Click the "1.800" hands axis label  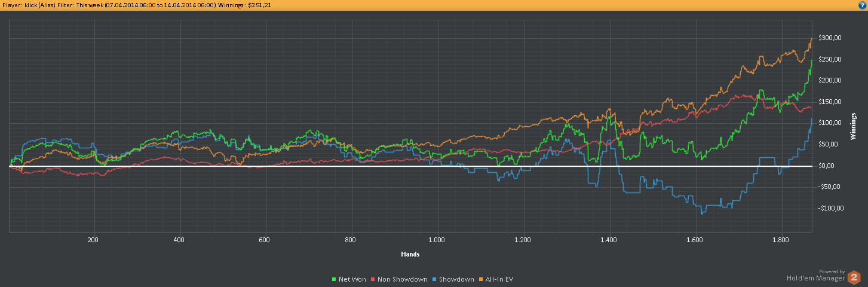[781, 240]
